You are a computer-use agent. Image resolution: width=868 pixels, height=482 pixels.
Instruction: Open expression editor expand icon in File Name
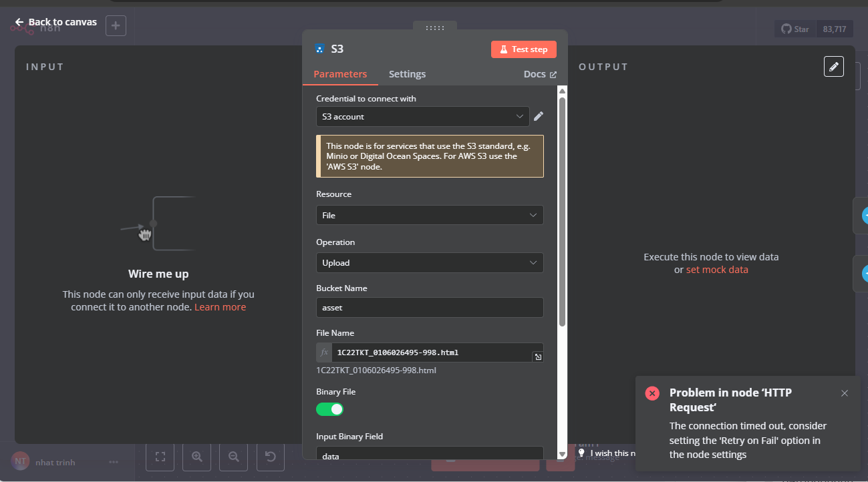pos(538,357)
